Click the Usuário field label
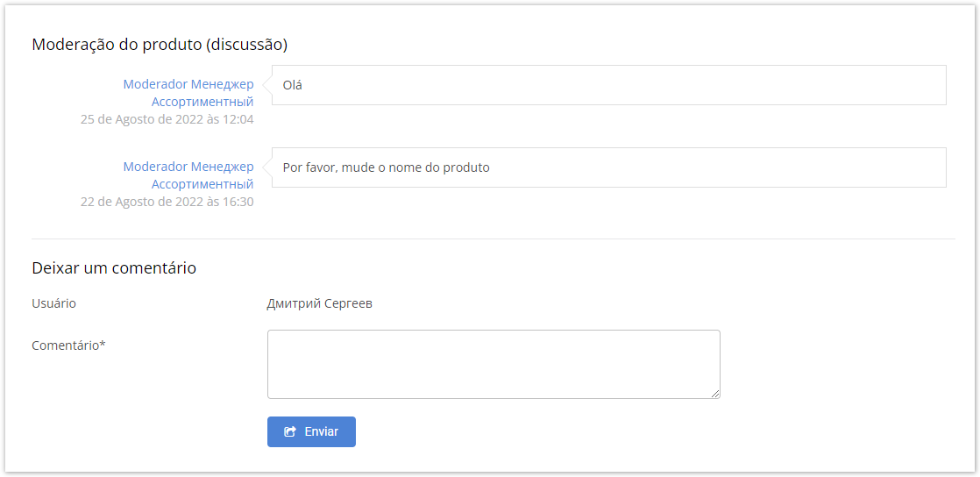980x477 pixels. pos(54,303)
